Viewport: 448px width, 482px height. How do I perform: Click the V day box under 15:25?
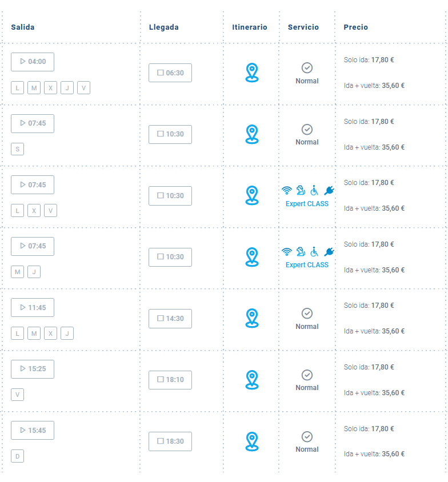coord(17,395)
